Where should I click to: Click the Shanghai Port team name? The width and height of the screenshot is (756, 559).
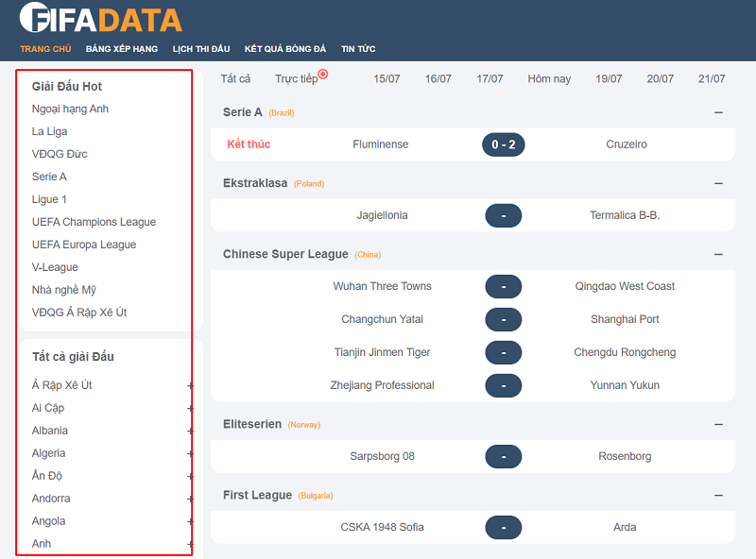point(625,319)
